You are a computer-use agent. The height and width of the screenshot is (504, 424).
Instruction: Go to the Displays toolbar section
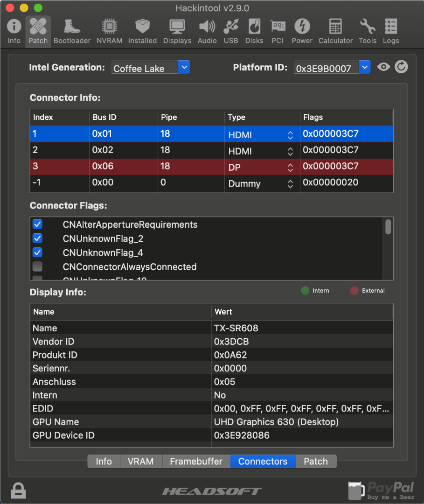click(x=177, y=31)
